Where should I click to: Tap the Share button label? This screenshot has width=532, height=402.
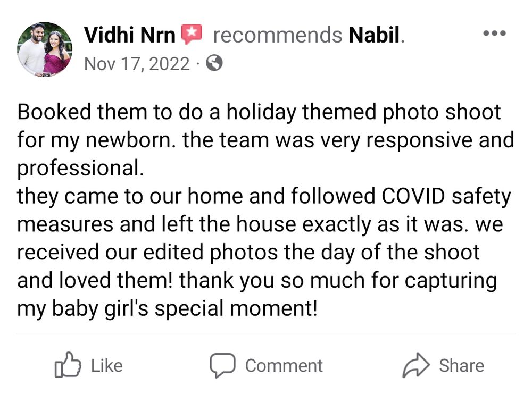[461, 366]
